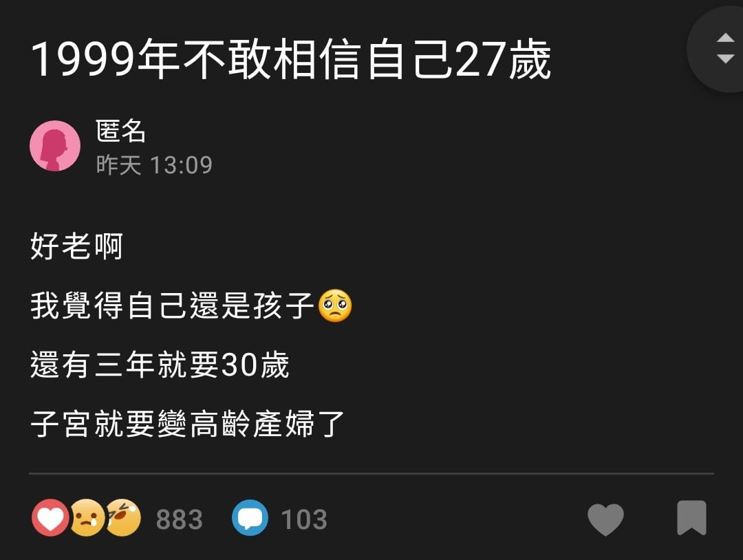
Task: Tap up arrow in the floating button
Action: click(x=726, y=39)
